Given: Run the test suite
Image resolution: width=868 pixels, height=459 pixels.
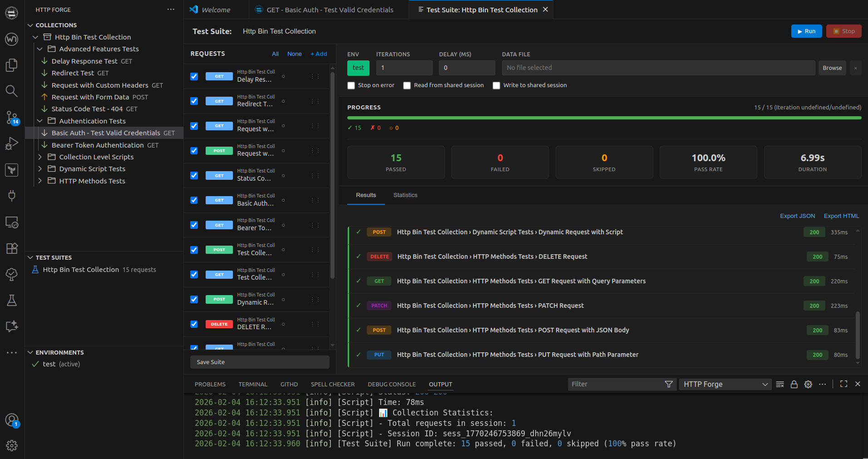Looking at the screenshot, I should click(806, 31).
